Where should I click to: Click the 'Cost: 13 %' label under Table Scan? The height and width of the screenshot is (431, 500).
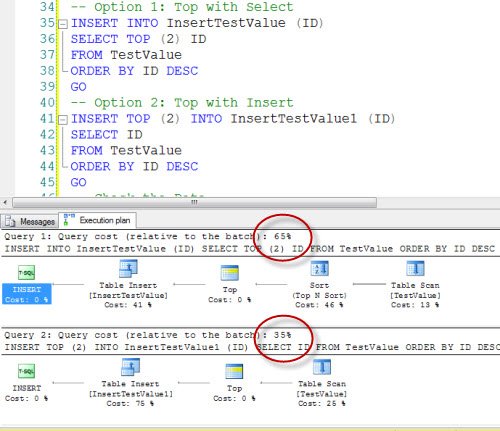click(415, 305)
